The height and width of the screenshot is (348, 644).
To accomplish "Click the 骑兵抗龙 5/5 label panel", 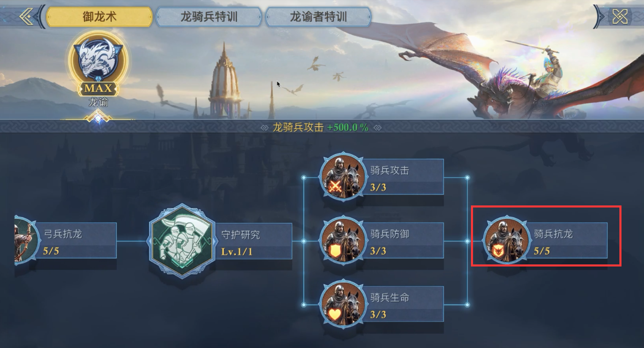I will click(568, 240).
